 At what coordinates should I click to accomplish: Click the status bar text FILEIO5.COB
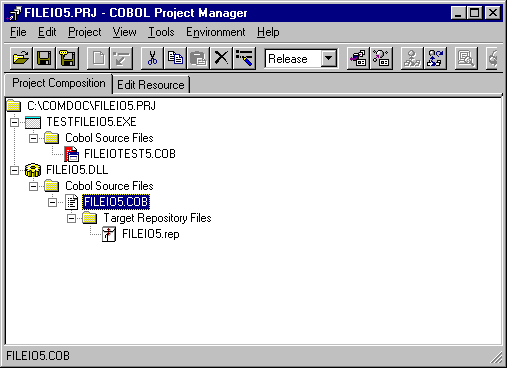click(x=38, y=356)
